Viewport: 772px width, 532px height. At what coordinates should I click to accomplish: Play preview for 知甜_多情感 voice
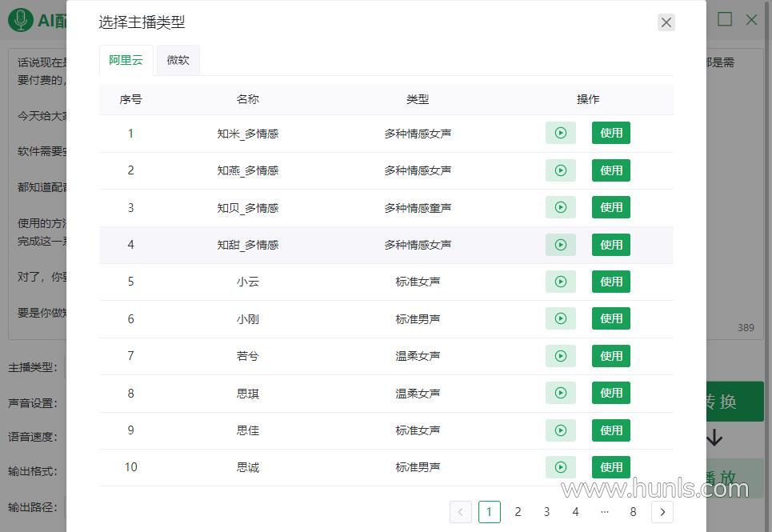click(560, 245)
